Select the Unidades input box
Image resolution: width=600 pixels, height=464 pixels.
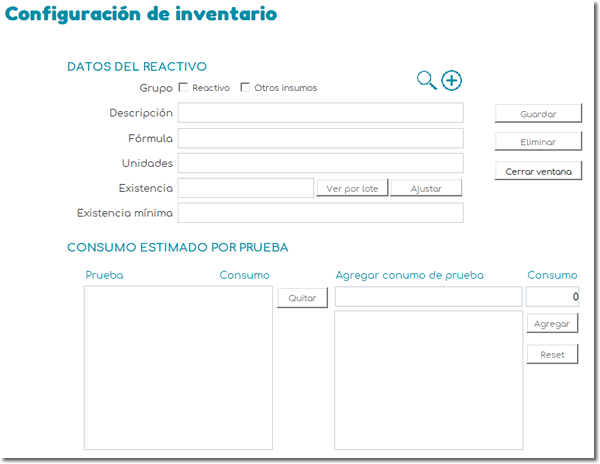pos(320,163)
